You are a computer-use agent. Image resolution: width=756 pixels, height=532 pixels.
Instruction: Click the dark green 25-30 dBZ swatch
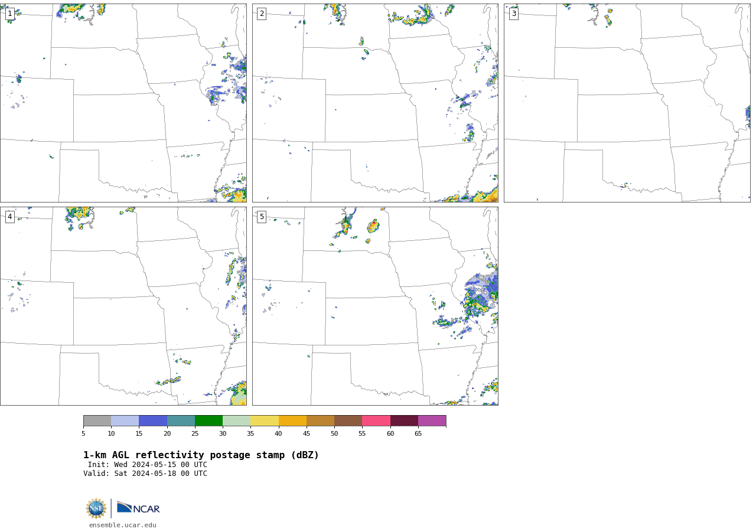coord(208,421)
